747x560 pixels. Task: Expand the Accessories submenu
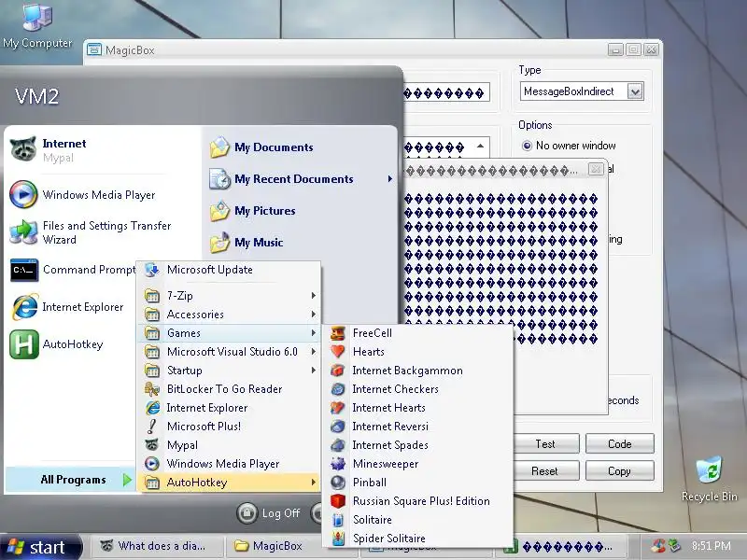229,315
